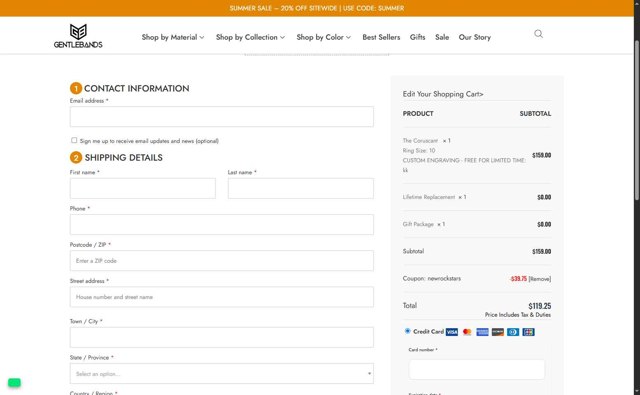Click the $119.25 total amount
Screen dimensions: 640x395
click(x=540, y=306)
